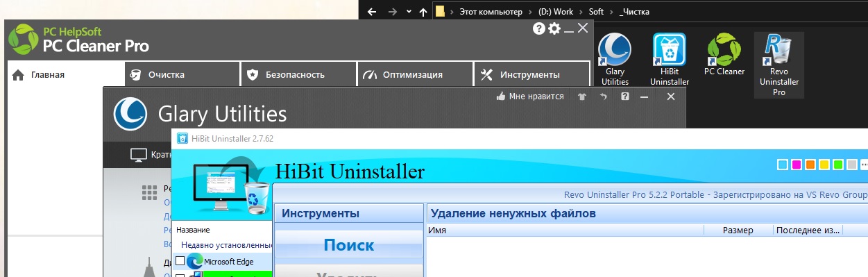Go back in File Explorer

pyautogui.click(x=371, y=12)
